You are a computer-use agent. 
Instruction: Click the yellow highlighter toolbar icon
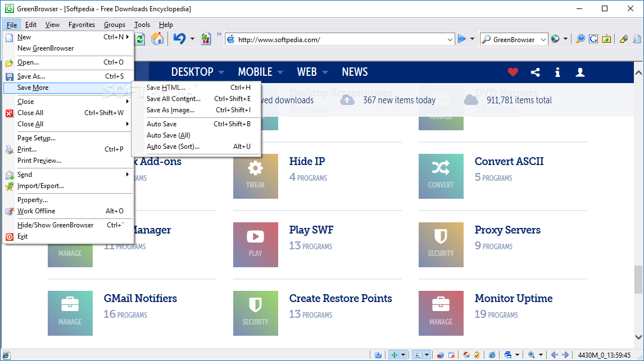pos(623,39)
